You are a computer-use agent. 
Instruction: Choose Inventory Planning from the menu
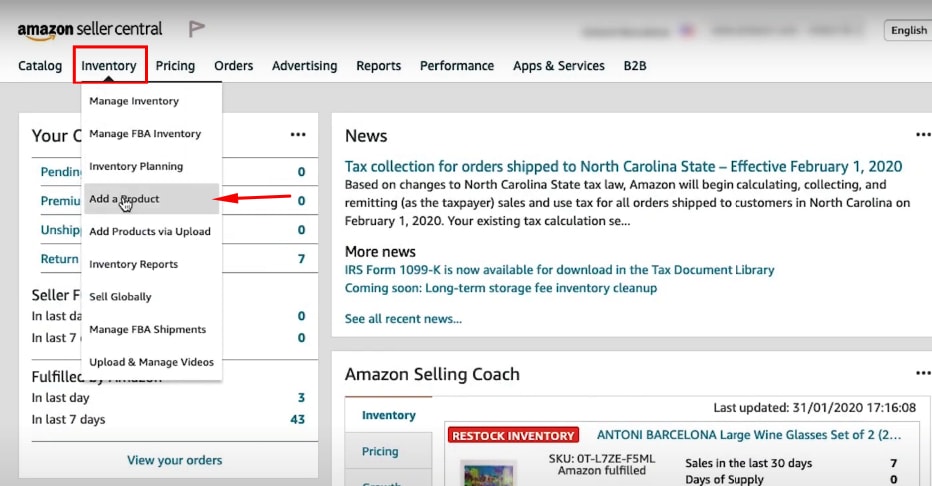pyautogui.click(x=152, y=166)
